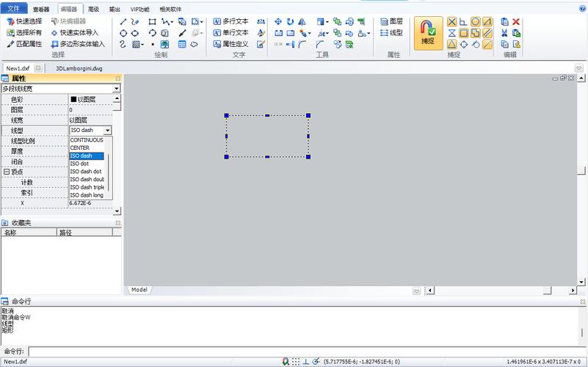Close the New1.dxf file tab
This screenshot has height=367, width=588.
[38, 68]
